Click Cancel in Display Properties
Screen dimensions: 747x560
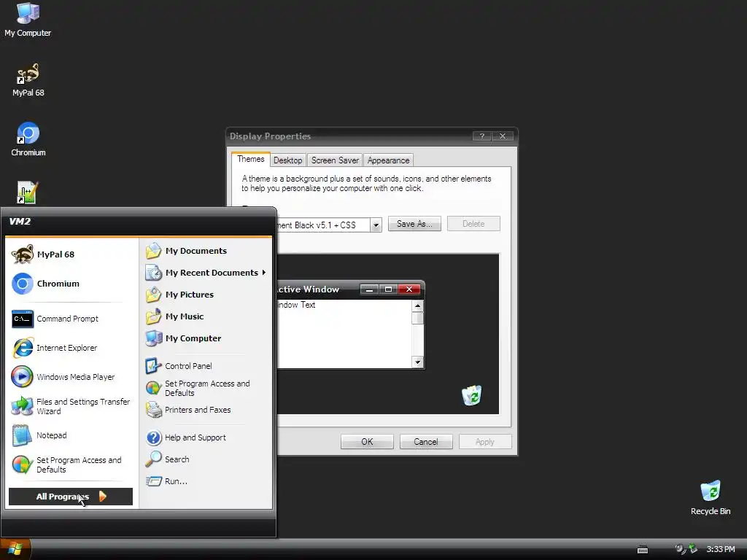click(426, 442)
